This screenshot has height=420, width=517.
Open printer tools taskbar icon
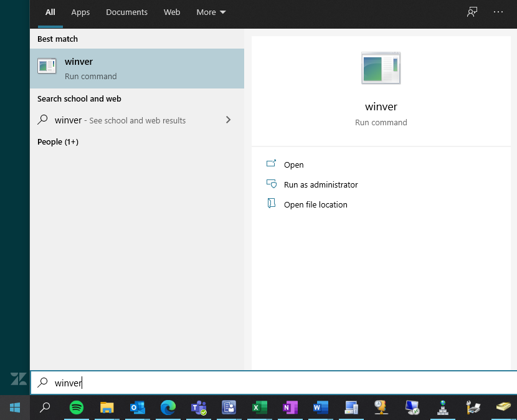[473, 408]
